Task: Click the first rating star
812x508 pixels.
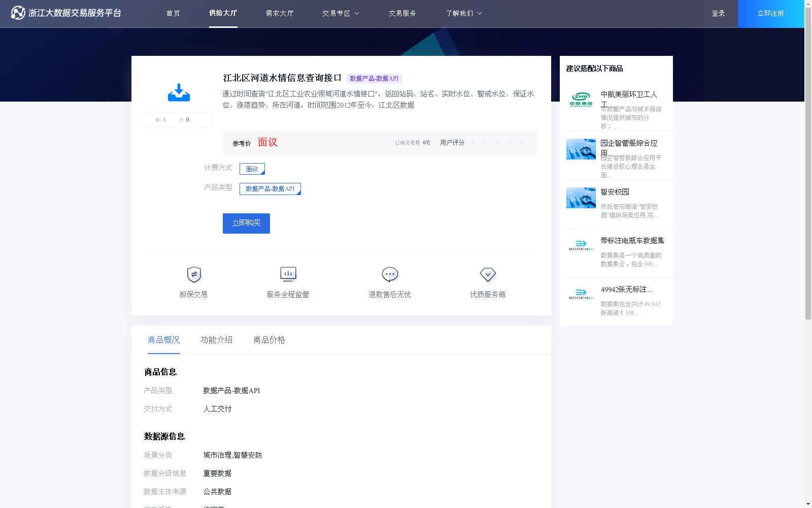Action: 473,142
